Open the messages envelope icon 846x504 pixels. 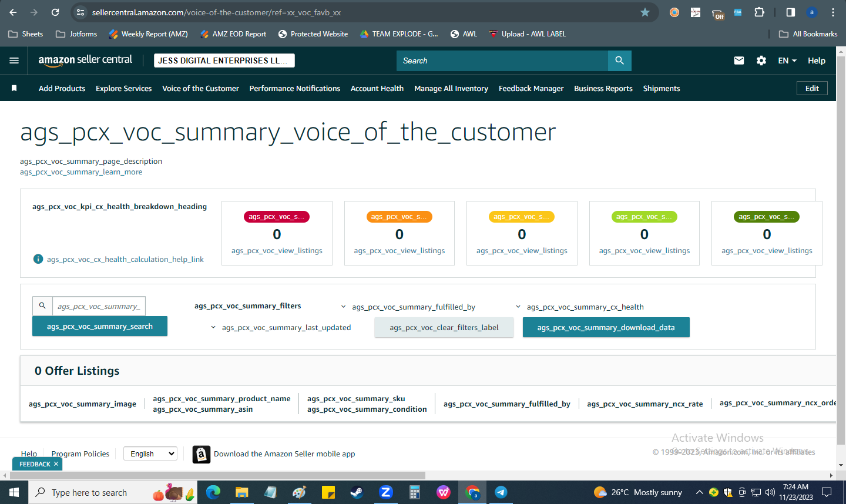739,61
